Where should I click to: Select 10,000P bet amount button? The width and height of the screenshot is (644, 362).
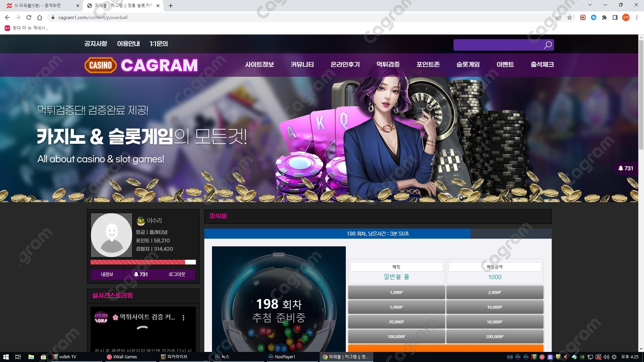tap(494, 307)
